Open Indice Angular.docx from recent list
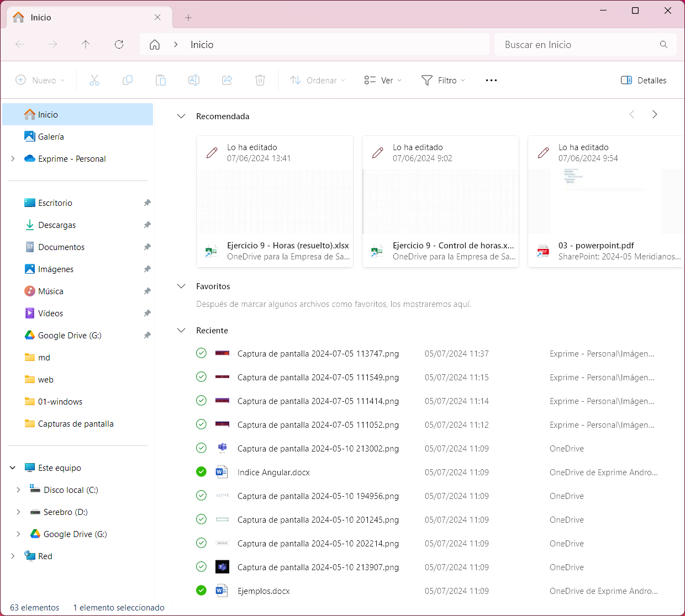Screen dimensions: 685x616 coord(273,472)
